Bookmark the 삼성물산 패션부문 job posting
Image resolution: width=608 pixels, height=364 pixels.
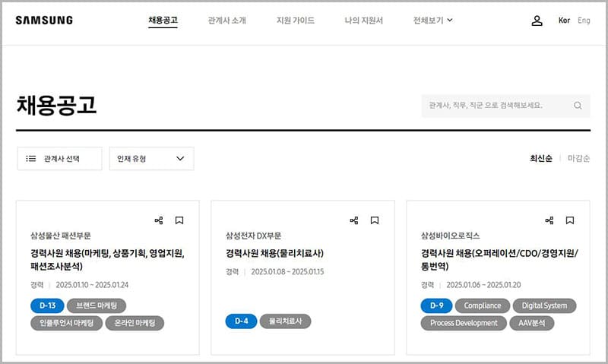click(x=179, y=220)
